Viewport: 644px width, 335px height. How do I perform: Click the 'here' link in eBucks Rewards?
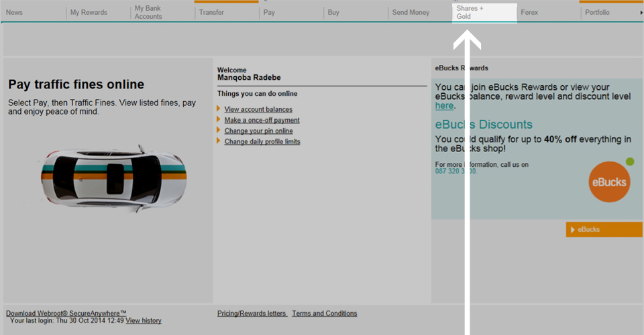pyautogui.click(x=444, y=106)
